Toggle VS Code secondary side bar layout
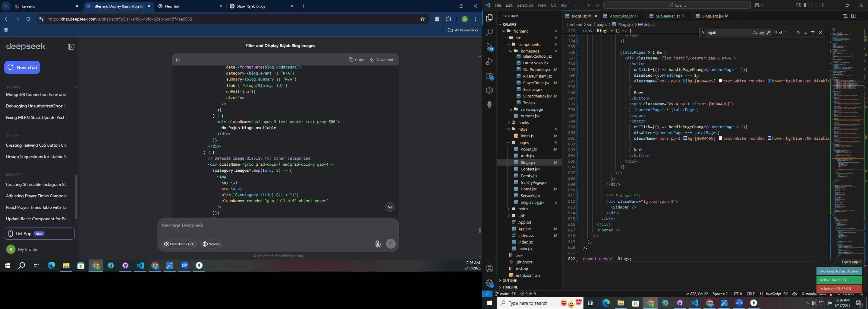Image resolution: width=868 pixels, height=309 pixels. pyautogui.click(x=822, y=5)
